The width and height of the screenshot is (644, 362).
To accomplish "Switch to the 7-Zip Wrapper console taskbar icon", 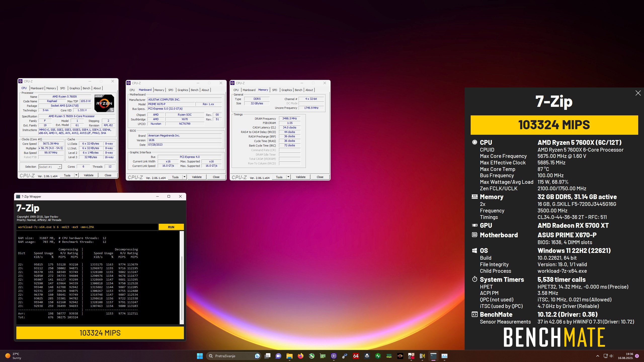I will click(x=433, y=356).
